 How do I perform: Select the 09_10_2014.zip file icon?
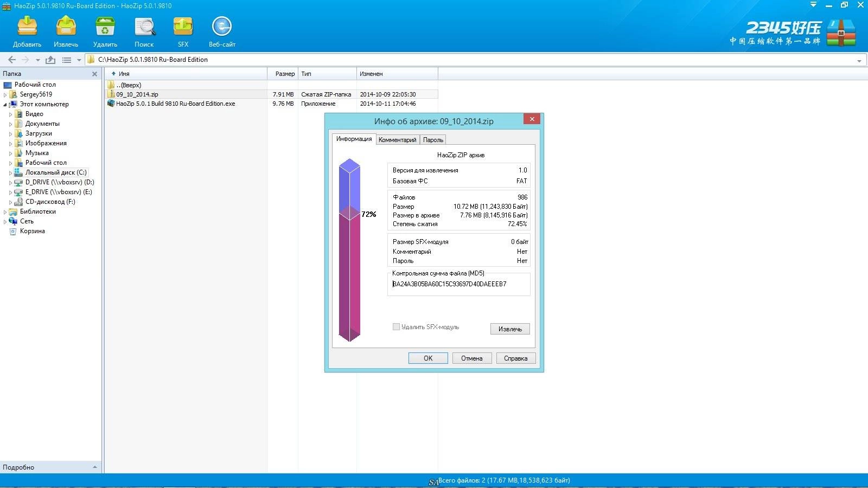point(111,94)
